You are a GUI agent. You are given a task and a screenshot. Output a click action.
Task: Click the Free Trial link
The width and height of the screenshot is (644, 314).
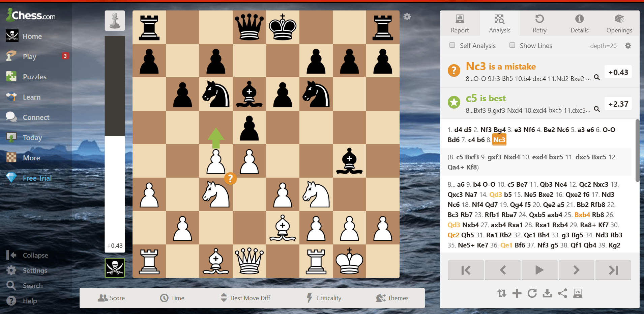click(37, 178)
